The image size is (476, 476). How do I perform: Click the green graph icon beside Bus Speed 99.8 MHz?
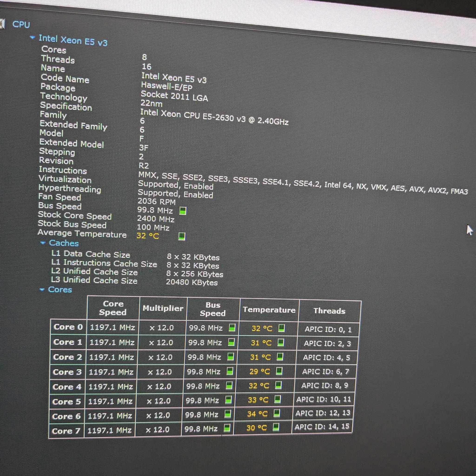[182, 211]
